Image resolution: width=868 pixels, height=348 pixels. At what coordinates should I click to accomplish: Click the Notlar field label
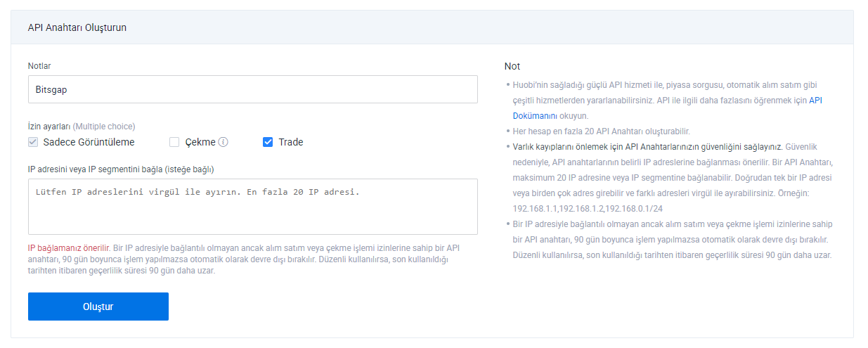pos(39,66)
